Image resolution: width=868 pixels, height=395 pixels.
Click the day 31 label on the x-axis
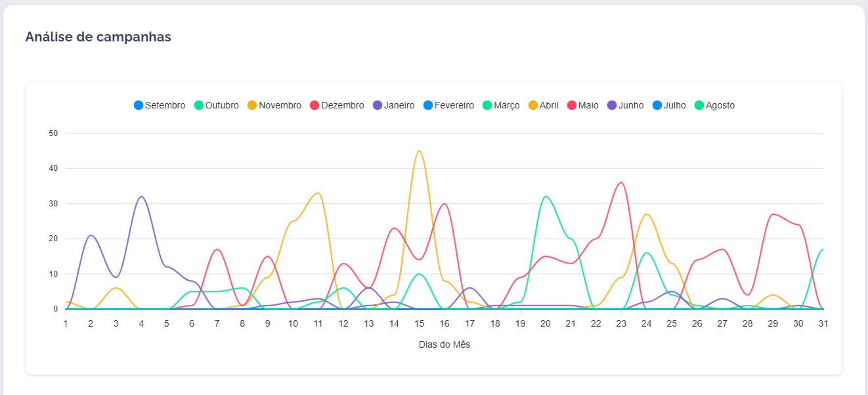823,323
